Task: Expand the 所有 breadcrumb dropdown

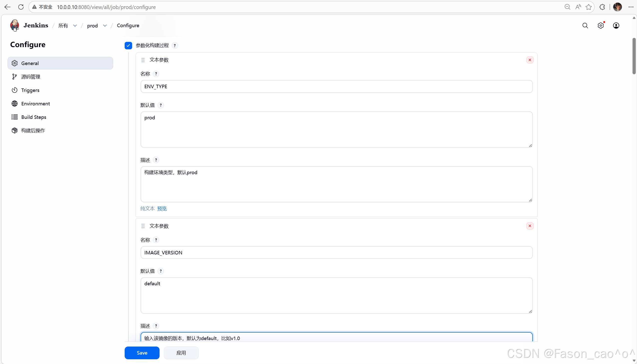Action: (x=75, y=26)
